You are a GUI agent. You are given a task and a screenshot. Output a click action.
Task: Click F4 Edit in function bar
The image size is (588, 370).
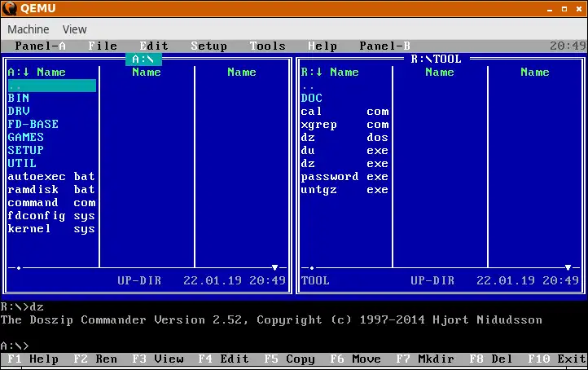223,359
